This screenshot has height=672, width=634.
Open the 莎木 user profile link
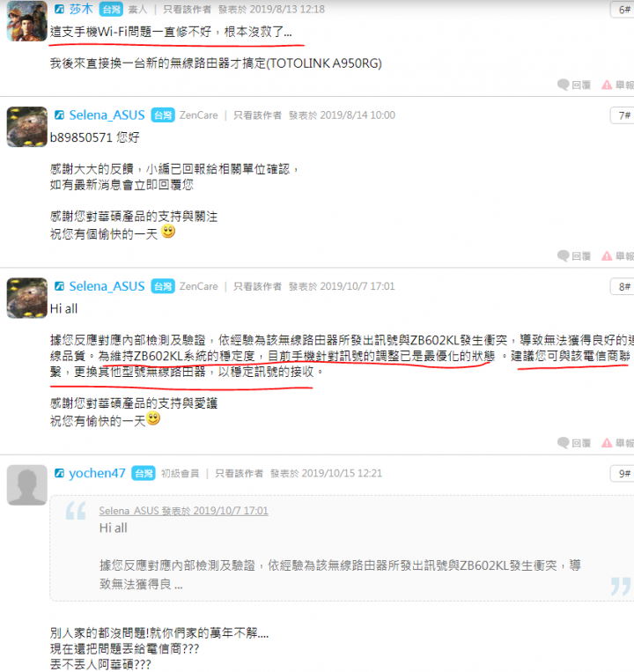(x=81, y=9)
